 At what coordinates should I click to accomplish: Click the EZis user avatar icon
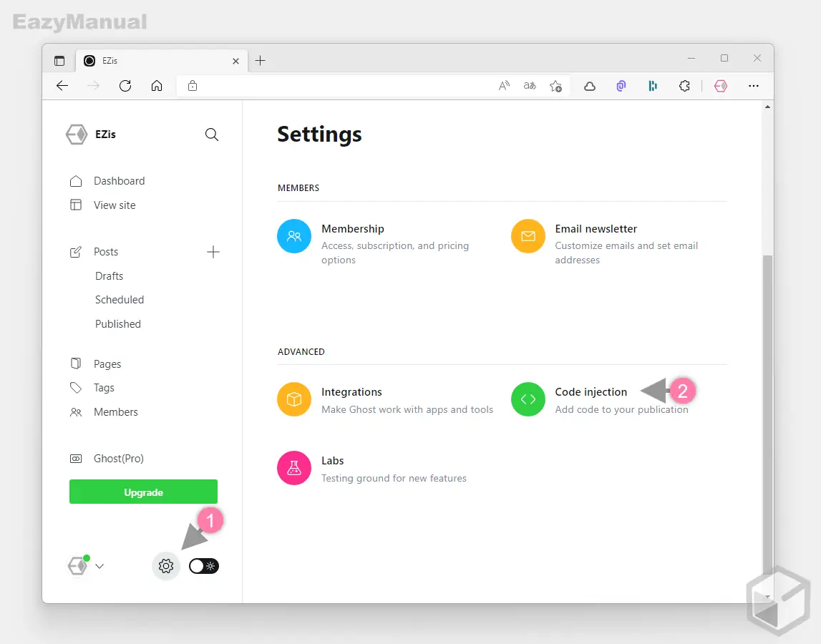coord(78,565)
